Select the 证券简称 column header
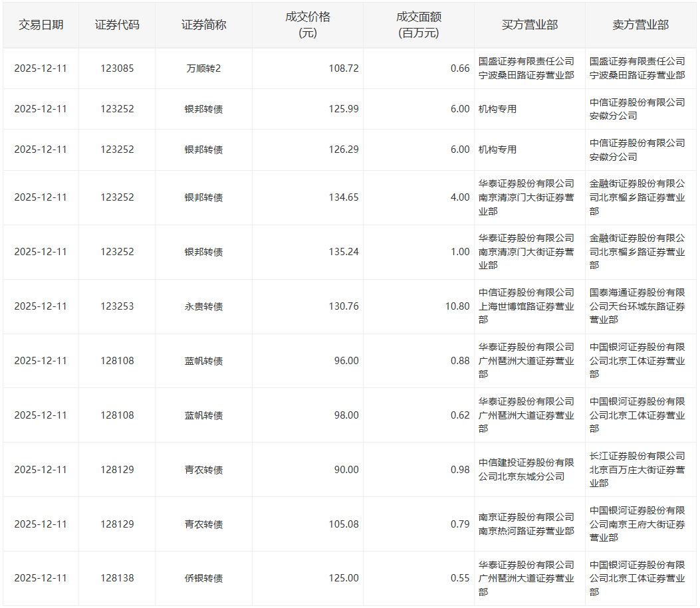Screen dimensions: 700x608 [x=204, y=25]
